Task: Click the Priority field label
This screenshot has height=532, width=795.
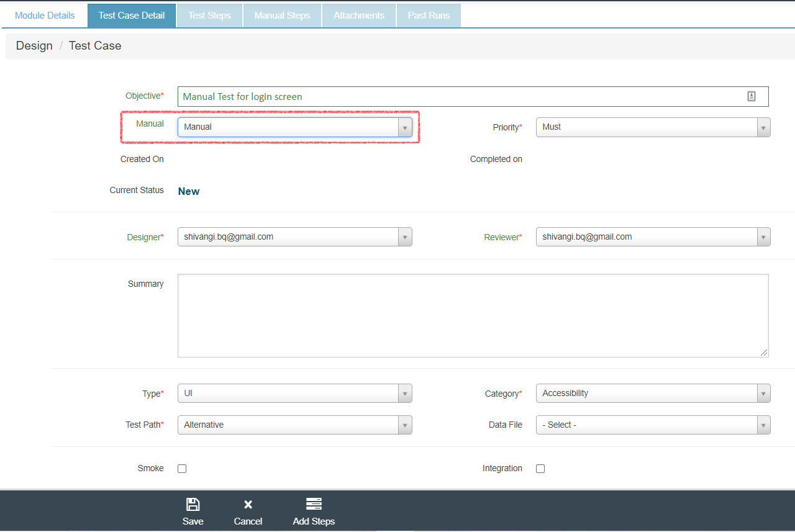Action: [x=507, y=127]
